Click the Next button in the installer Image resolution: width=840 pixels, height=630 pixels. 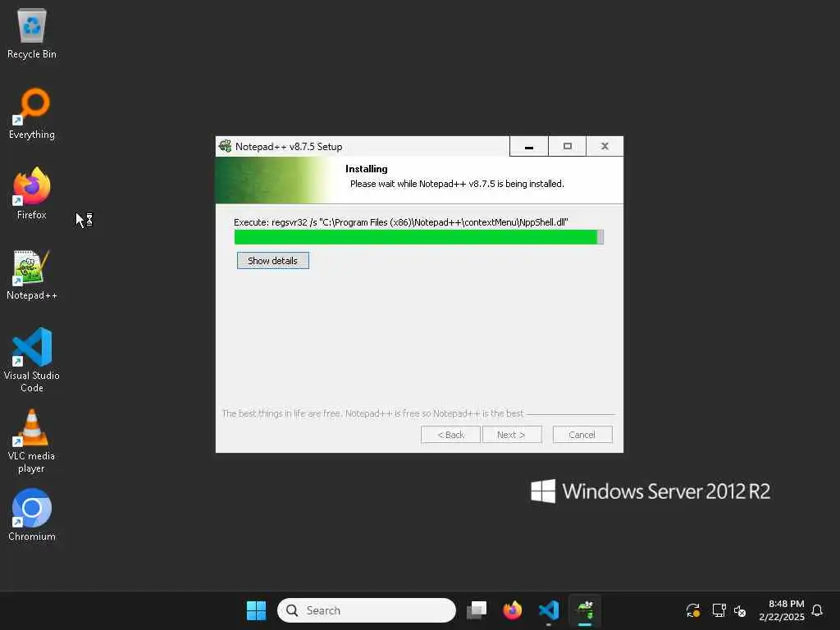(512, 435)
